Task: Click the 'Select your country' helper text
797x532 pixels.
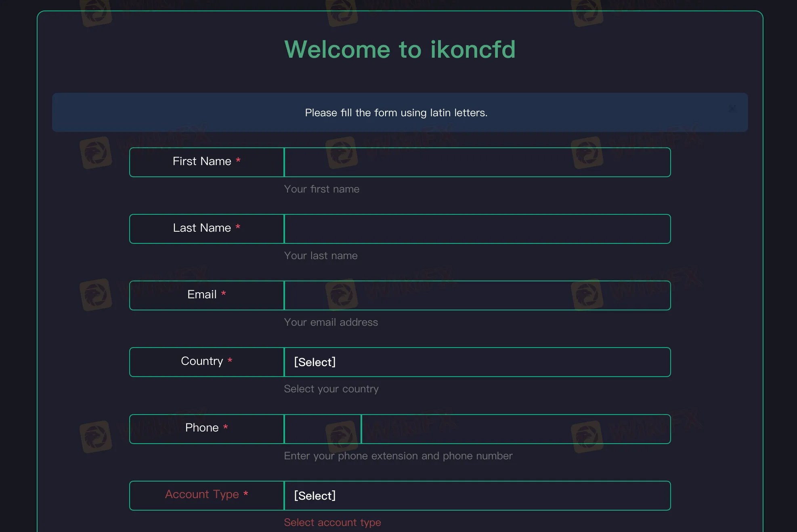Action: coord(331,389)
